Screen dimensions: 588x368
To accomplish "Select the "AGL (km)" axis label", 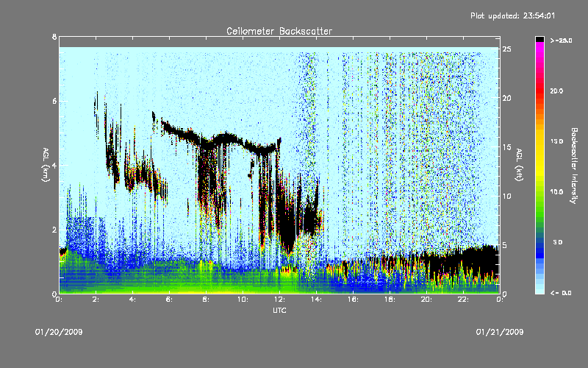I will click(46, 165).
